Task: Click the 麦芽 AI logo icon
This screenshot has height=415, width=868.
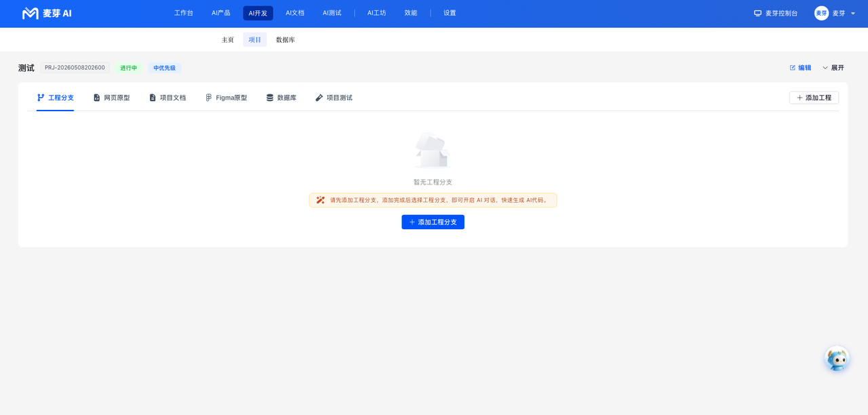Action: pos(31,13)
